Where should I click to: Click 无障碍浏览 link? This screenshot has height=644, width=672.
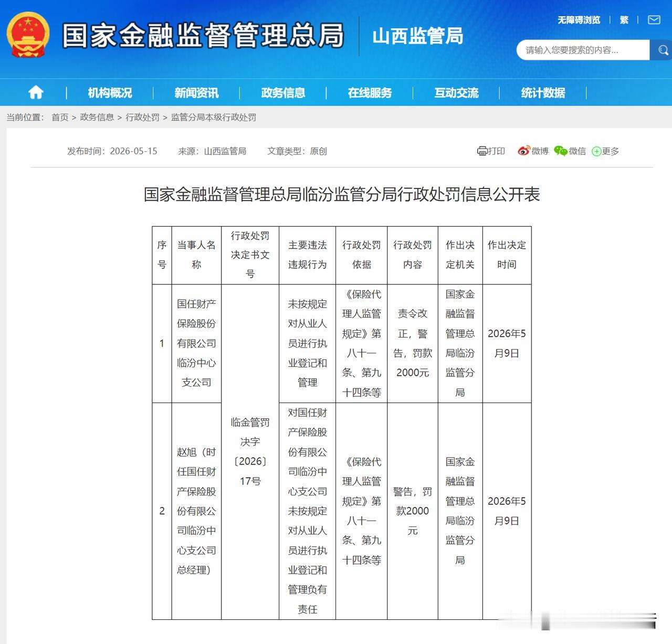579,20
